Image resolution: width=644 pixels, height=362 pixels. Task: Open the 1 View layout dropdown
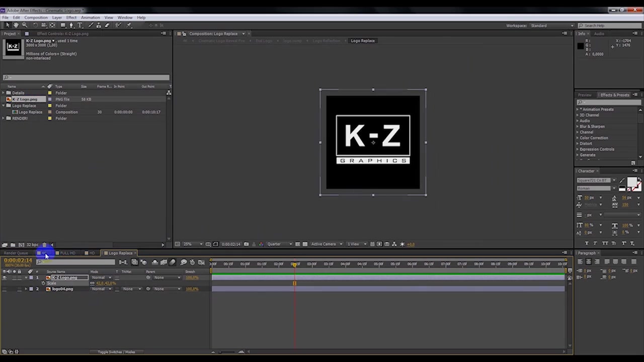[x=357, y=244]
